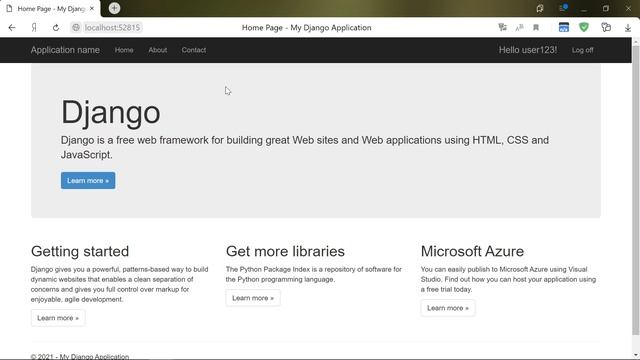Viewport: 640px width, 360px height.
Task: Click the Application name brand link
Action: coord(65,50)
